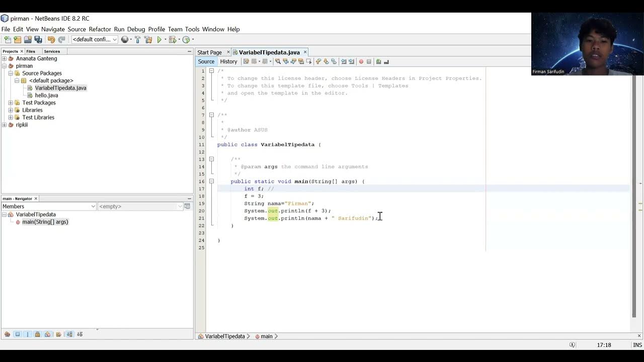Click Sort by Source in Navigator

tap(79, 334)
